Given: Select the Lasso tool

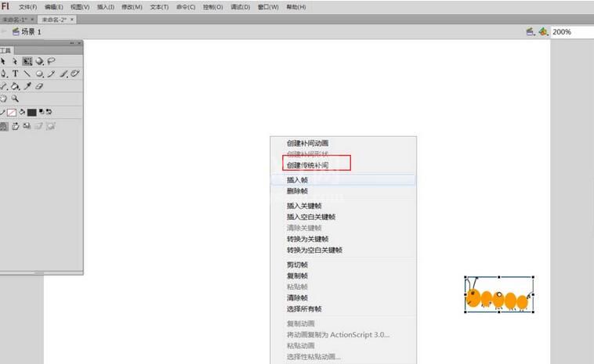Looking at the screenshot, I should click(x=51, y=61).
